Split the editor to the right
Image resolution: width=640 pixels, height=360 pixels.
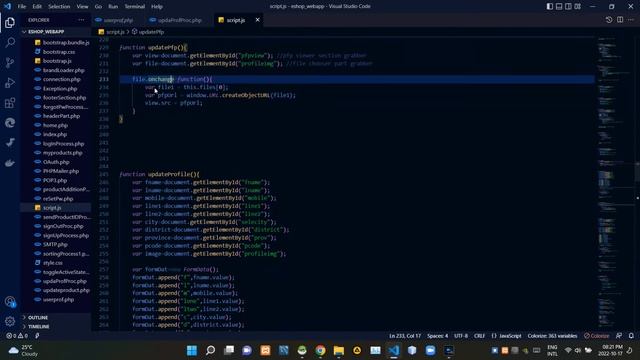pos(620,20)
